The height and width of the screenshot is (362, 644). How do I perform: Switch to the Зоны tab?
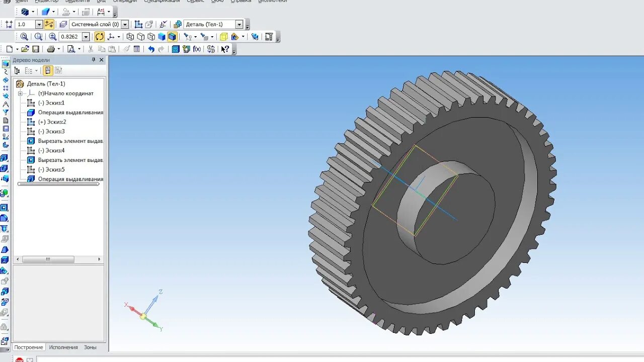point(90,347)
